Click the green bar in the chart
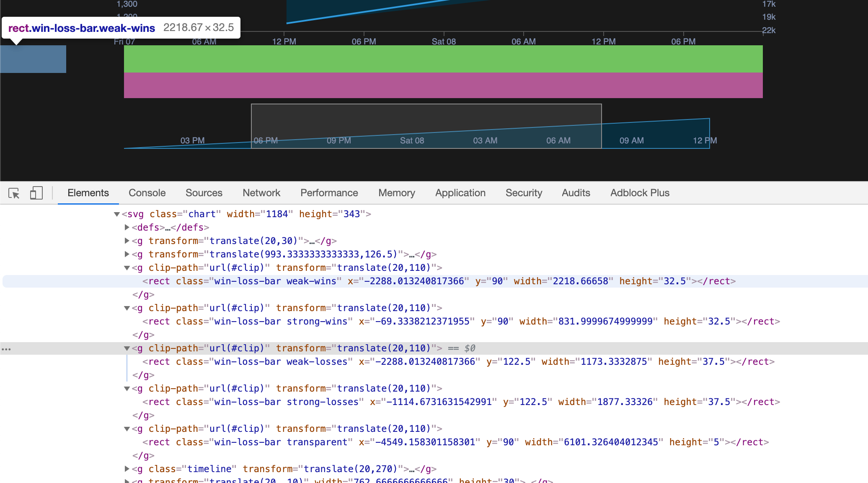 coord(443,59)
